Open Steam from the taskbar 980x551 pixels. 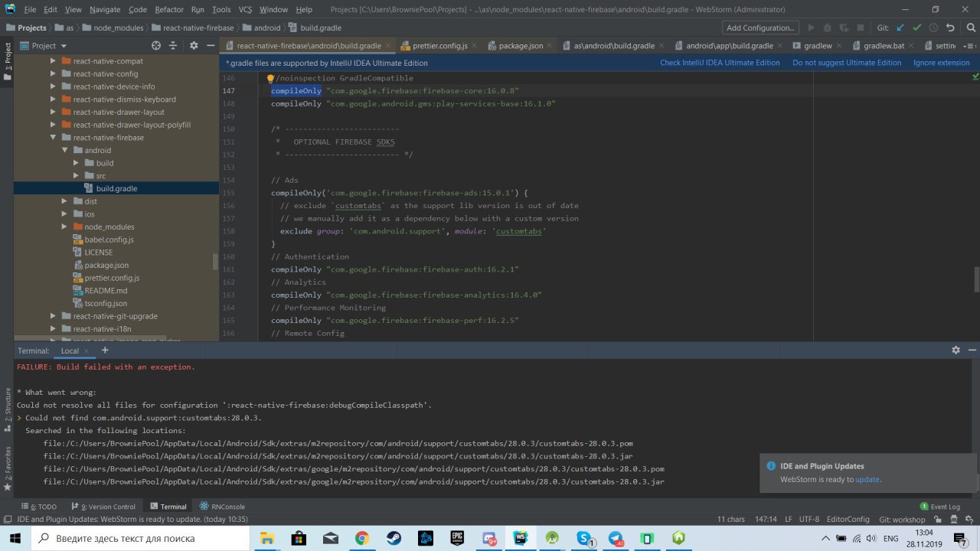[x=394, y=539]
